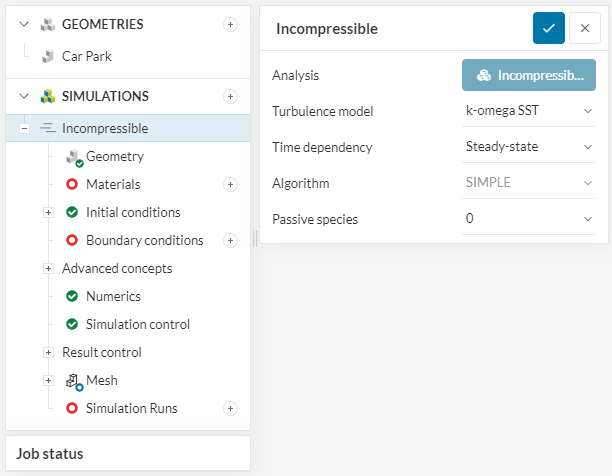Select Numerics in the simulation tree

112,296
